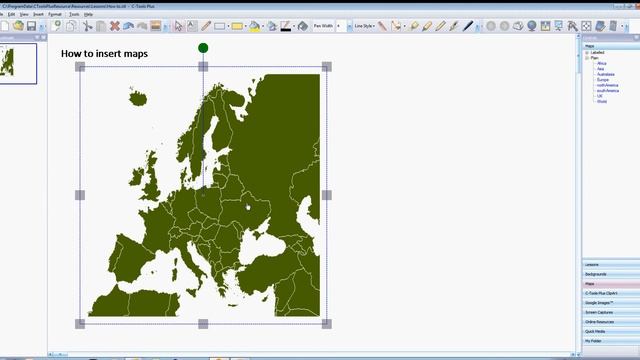The height and width of the screenshot is (360, 640).
Task: Click the fountain pen nib icon
Action: tap(454, 26)
